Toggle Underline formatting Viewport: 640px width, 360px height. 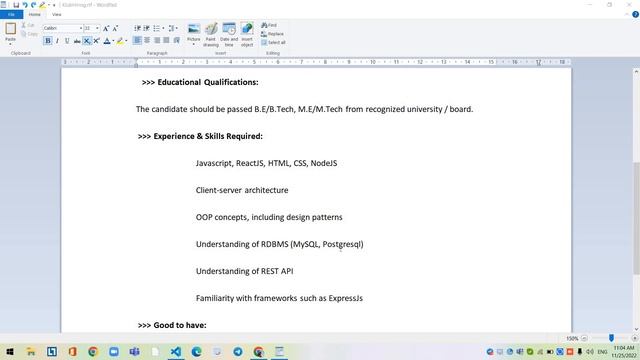pyautogui.click(x=67, y=41)
